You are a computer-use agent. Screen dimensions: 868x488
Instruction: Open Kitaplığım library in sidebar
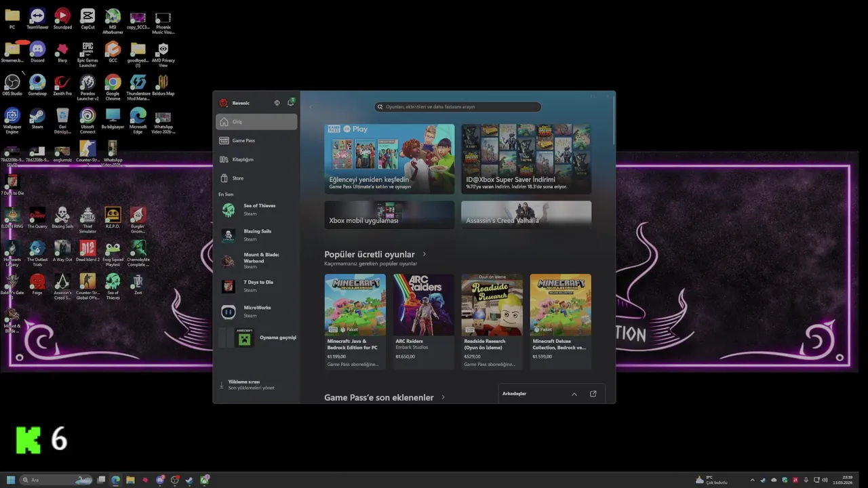[256, 159]
